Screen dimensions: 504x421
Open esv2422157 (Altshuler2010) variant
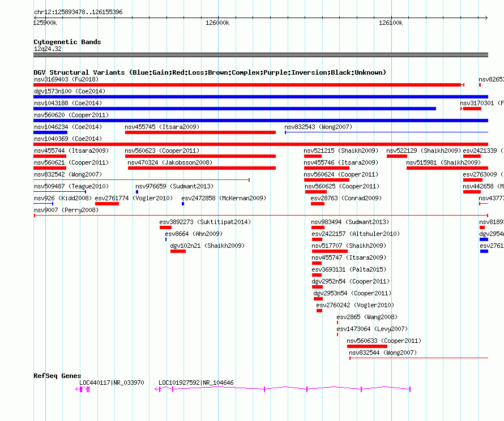356,234
